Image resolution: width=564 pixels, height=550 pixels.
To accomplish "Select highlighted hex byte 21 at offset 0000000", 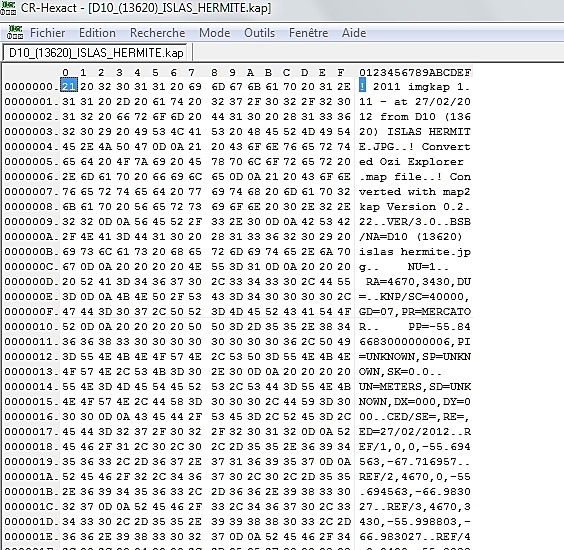I will click(x=69, y=87).
